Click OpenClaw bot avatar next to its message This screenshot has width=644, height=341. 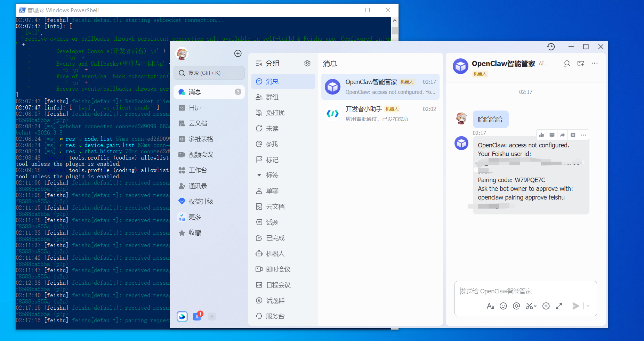pos(461,143)
